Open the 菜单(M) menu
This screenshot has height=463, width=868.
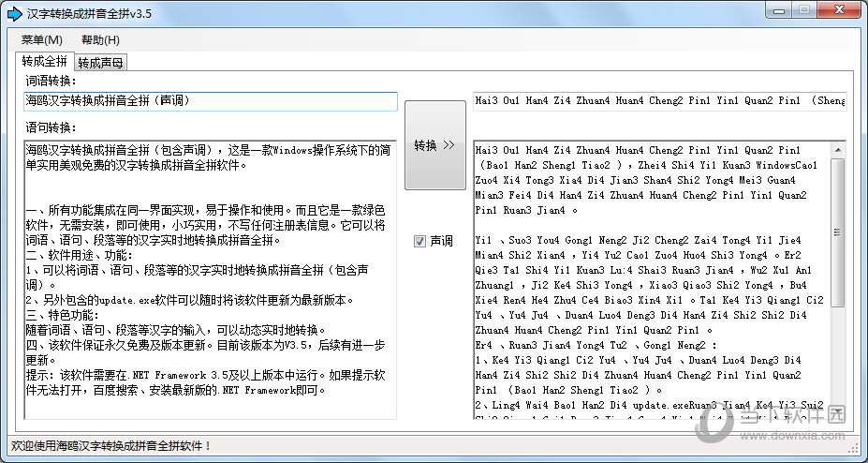coord(41,40)
